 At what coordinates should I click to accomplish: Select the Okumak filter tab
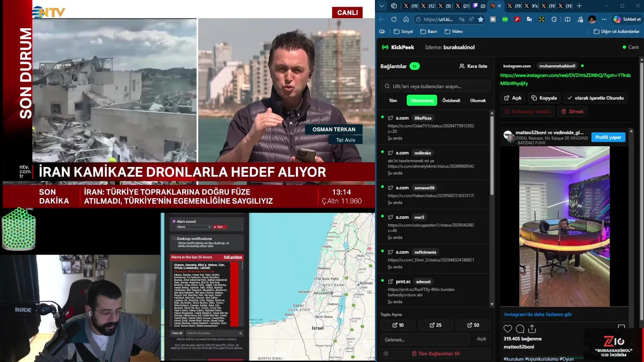pos(477,100)
